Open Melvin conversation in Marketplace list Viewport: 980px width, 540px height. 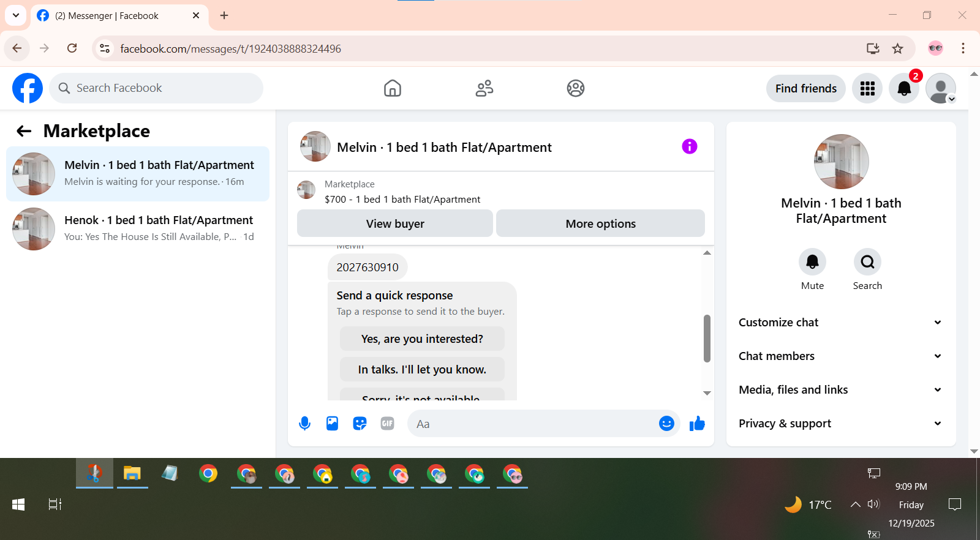(x=138, y=174)
